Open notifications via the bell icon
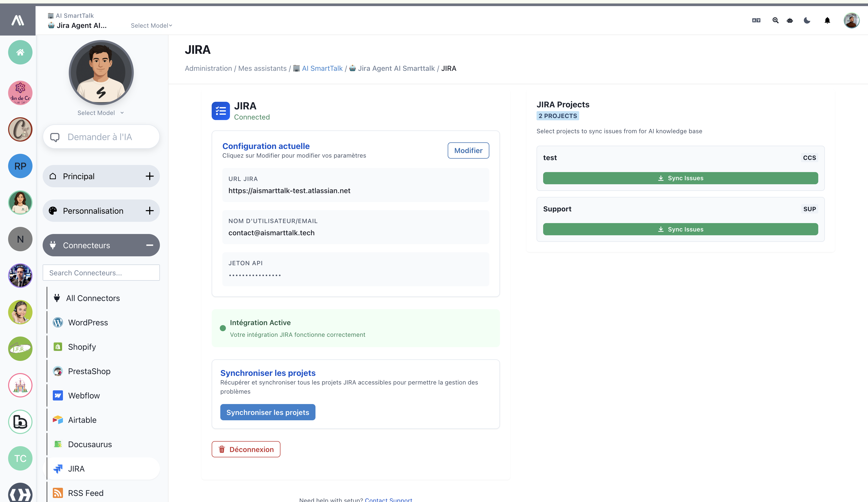 pos(827,20)
